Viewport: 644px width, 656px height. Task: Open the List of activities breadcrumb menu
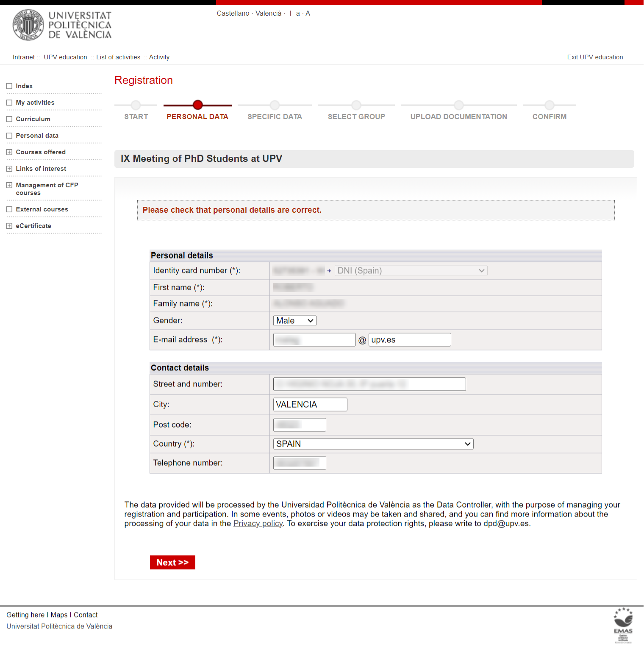[118, 57]
